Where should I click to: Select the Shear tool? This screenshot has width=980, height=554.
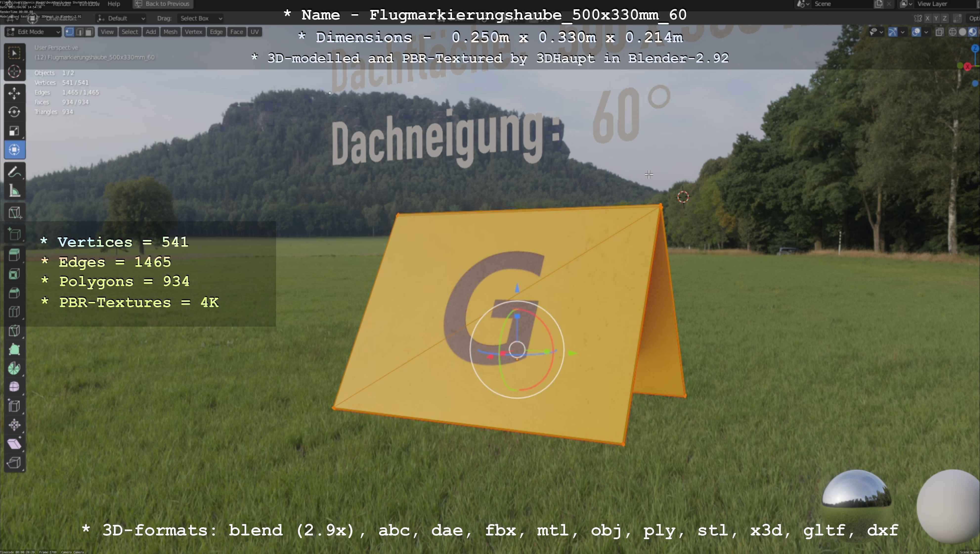tap(14, 444)
